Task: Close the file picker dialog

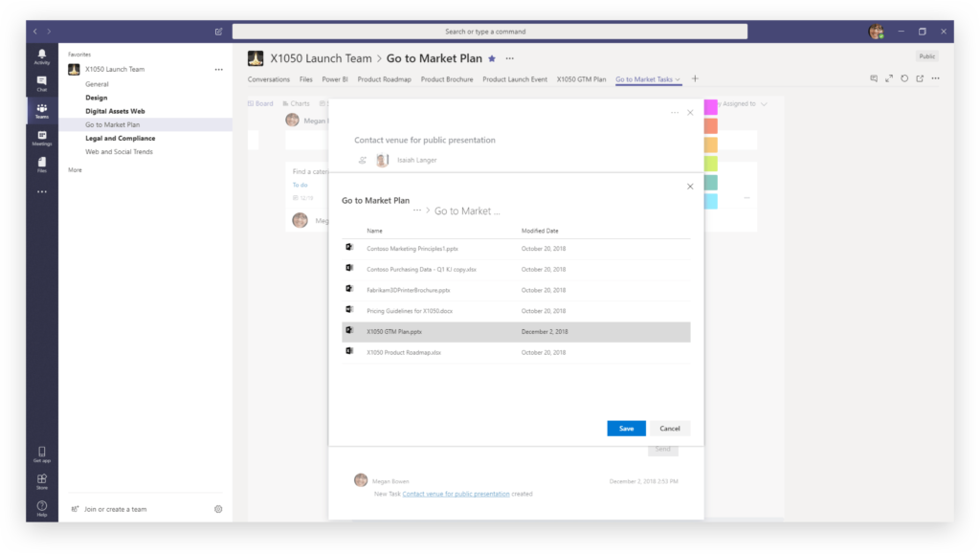Action: click(x=690, y=187)
